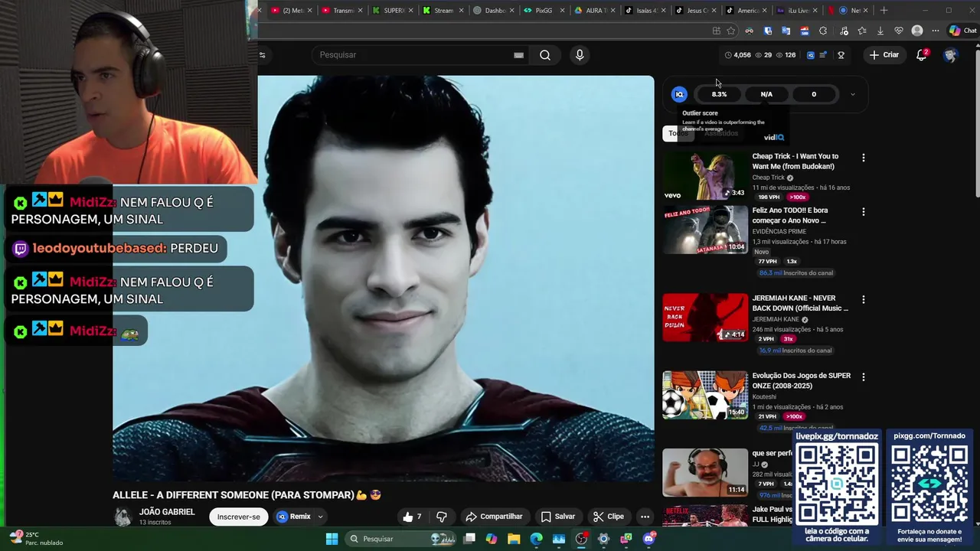Image resolution: width=980 pixels, height=551 pixels.
Task: Open Windows Start menu
Action: point(332,539)
